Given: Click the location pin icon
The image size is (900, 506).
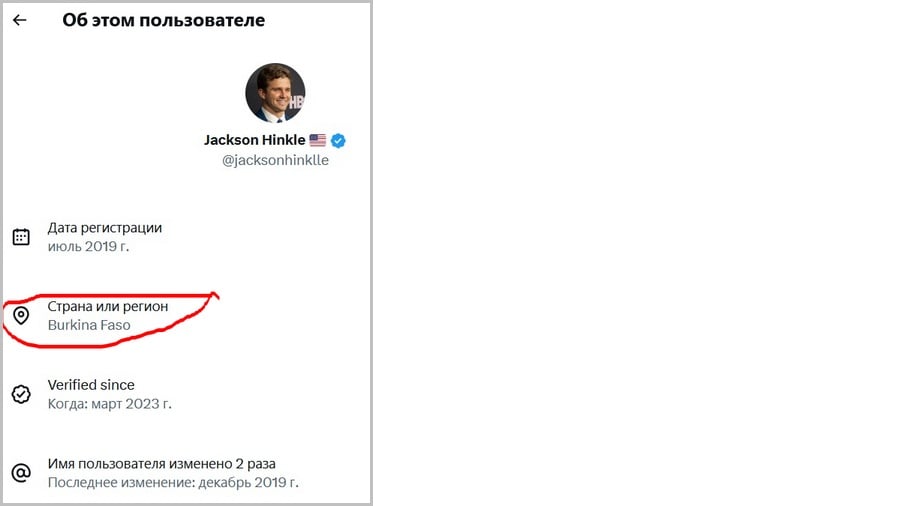Looking at the screenshot, I should [21, 316].
